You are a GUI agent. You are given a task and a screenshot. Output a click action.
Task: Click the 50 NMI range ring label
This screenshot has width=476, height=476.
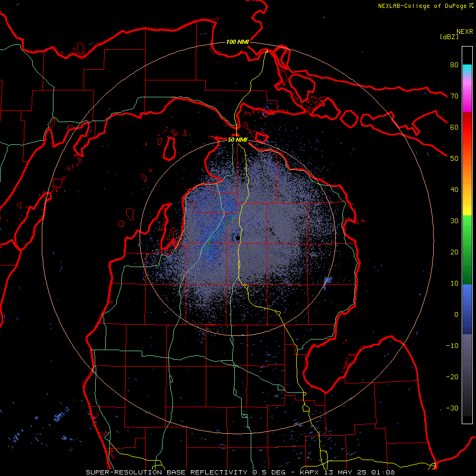pos(237,140)
